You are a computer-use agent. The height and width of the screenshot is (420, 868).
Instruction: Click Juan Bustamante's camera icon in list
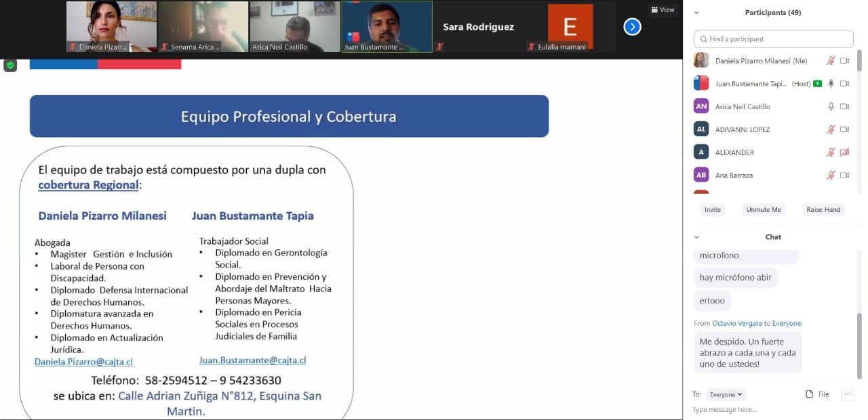click(844, 84)
